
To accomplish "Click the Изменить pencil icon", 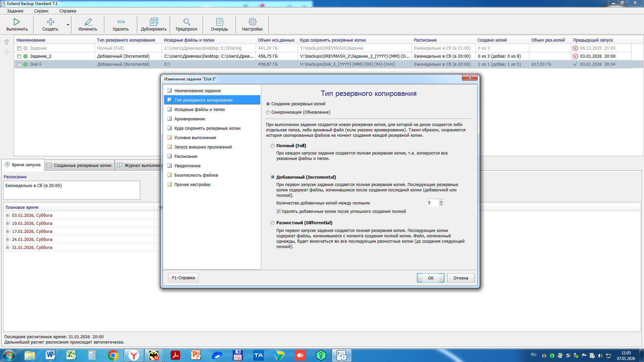I will coord(88,22).
